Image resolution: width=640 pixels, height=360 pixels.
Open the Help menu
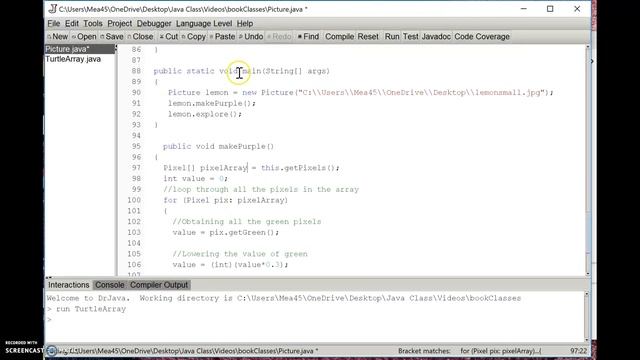(245, 24)
